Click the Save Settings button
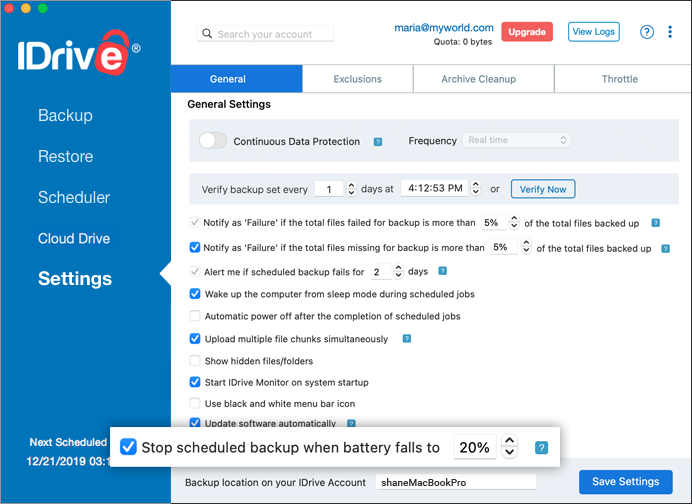 [626, 481]
